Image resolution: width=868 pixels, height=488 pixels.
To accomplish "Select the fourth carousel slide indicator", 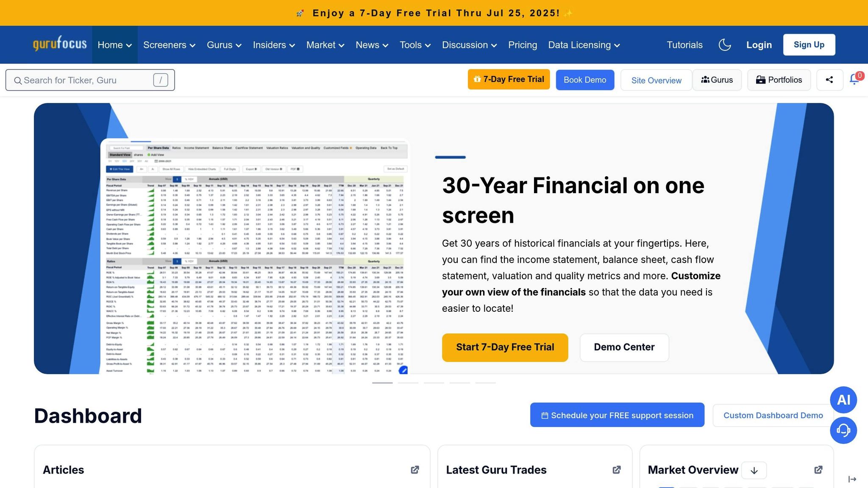I will point(460,383).
